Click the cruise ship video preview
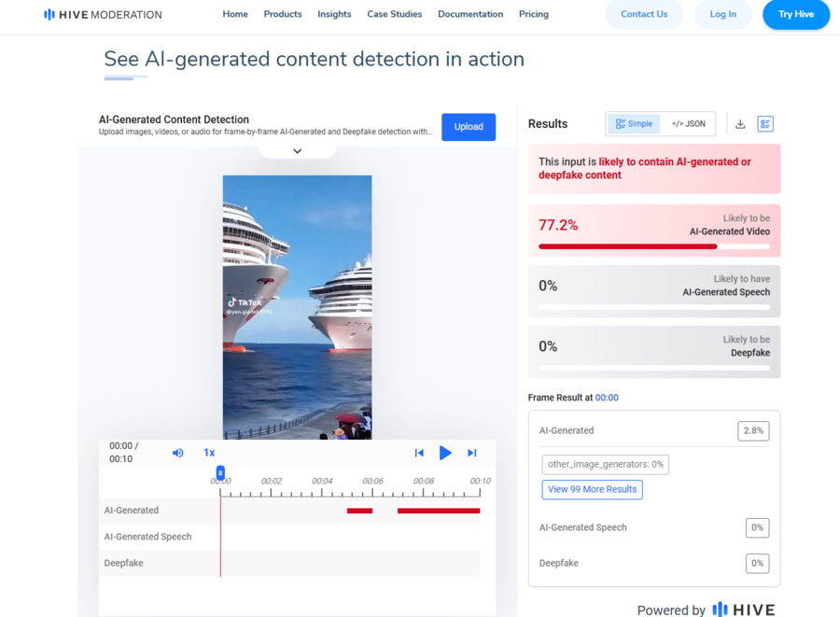This screenshot has width=840, height=617. (x=298, y=307)
